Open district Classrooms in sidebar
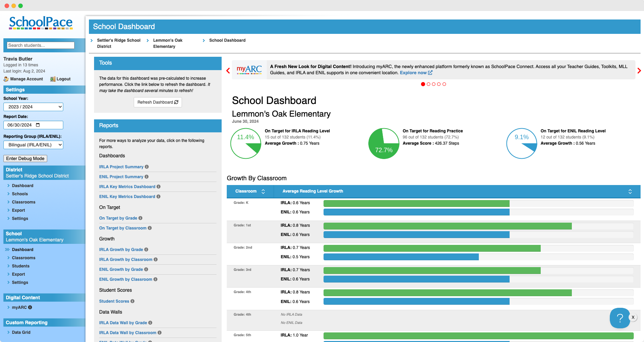The width and height of the screenshot is (644, 342). tap(24, 202)
